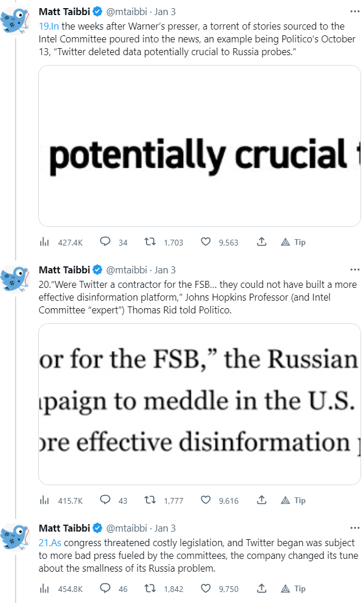
Task: Tip the author on tweet 20
Action: (293, 500)
